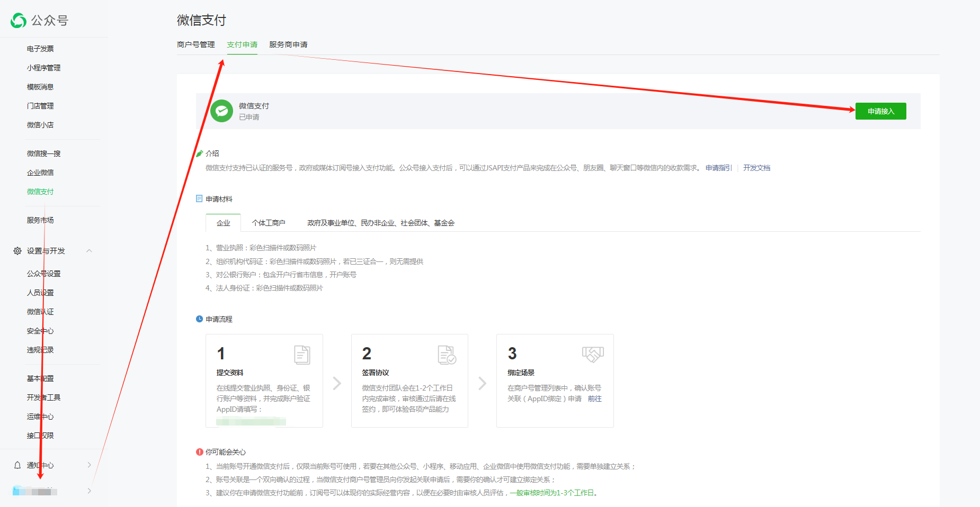Click the 公众号 WeChat logo

19,21
